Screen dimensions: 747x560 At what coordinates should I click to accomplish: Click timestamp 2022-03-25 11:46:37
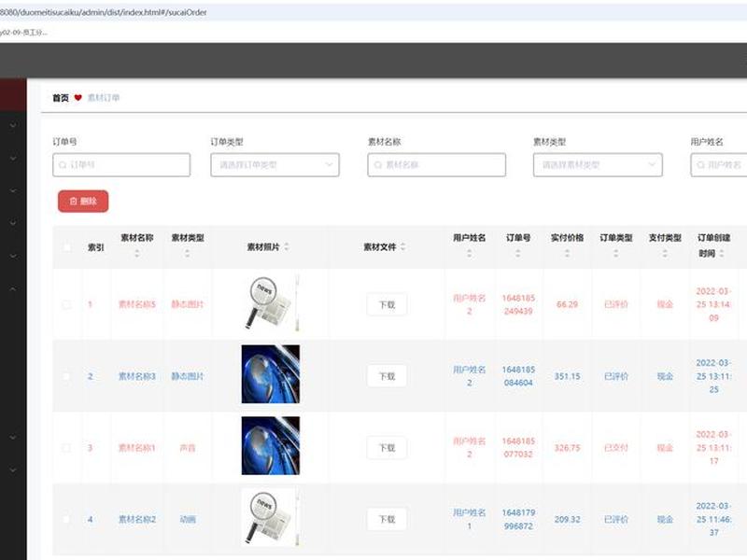click(713, 519)
